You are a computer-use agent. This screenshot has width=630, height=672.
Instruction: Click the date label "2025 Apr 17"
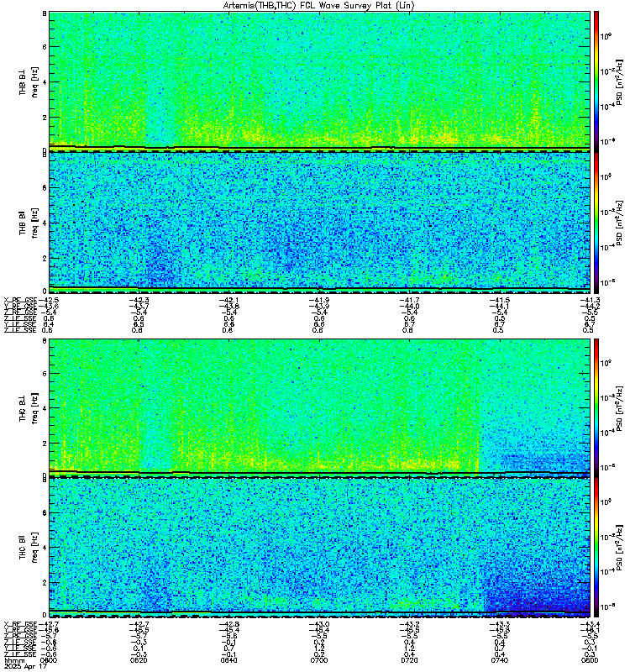25,666
